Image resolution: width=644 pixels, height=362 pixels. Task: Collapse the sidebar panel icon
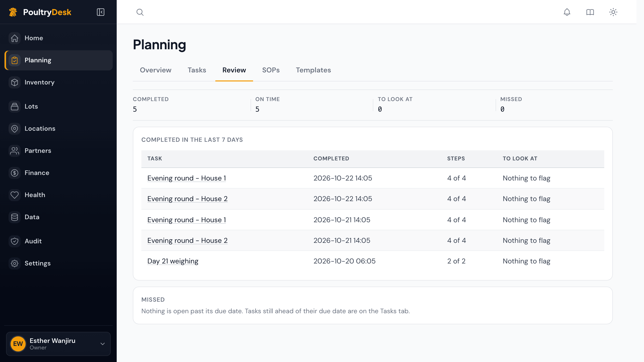(x=101, y=12)
